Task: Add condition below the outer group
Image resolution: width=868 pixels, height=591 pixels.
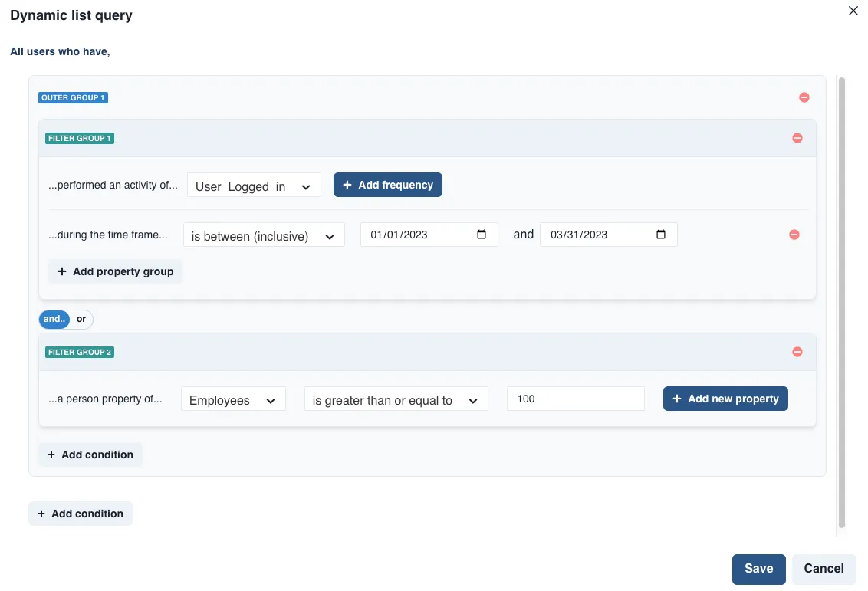Action: 80,514
